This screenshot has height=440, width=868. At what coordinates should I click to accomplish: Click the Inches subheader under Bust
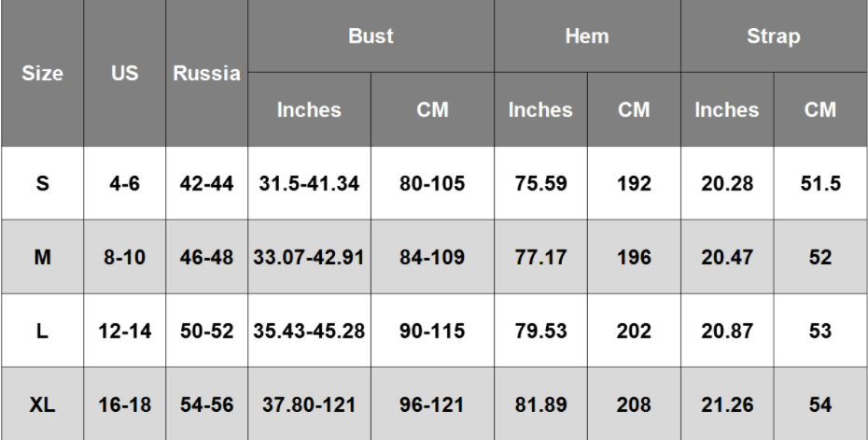coord(308,110)
